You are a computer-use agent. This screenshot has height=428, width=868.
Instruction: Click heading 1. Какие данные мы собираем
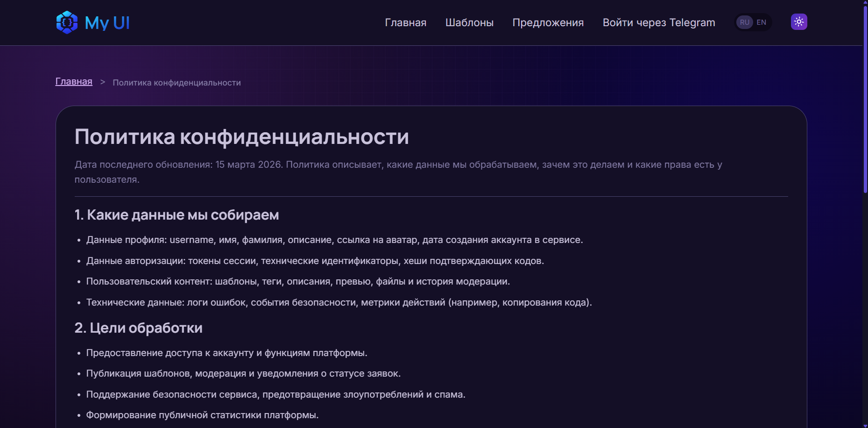[177, 215]
